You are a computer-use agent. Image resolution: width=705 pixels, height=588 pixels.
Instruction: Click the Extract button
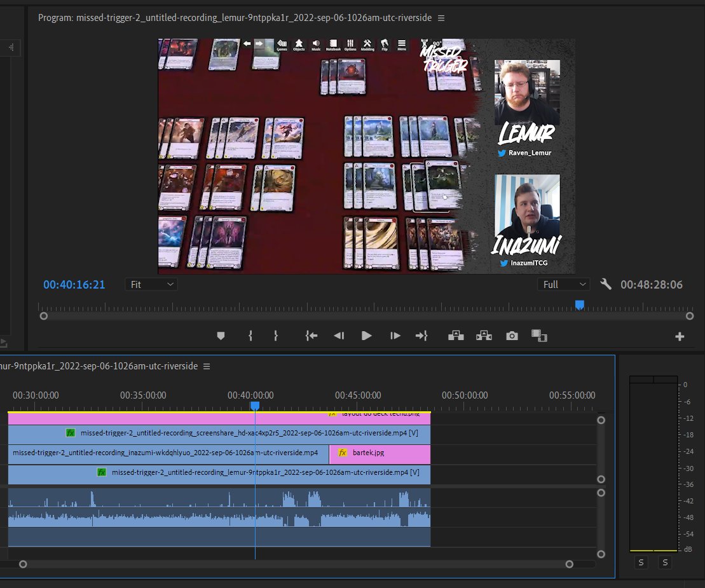[x=484, y=336]
